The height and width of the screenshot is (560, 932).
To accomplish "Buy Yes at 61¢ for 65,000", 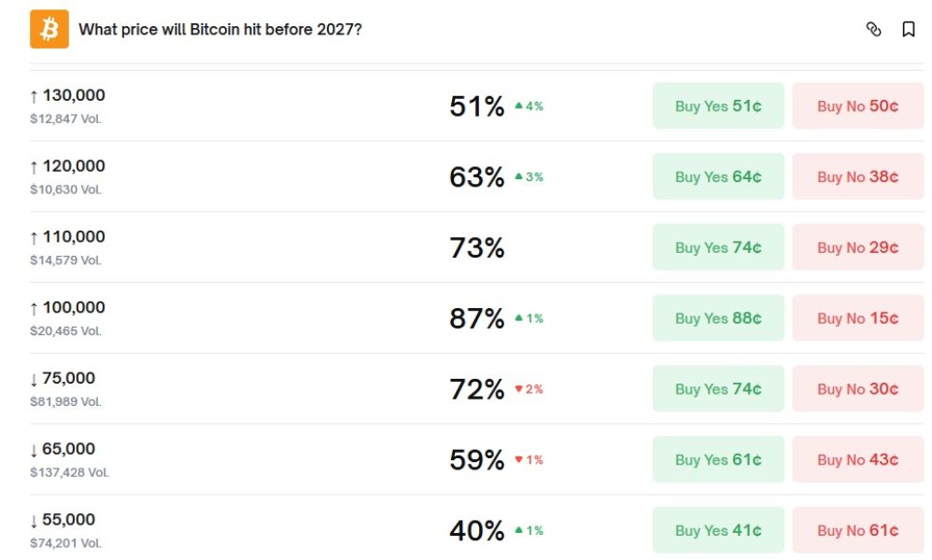I will pos(718,458).
